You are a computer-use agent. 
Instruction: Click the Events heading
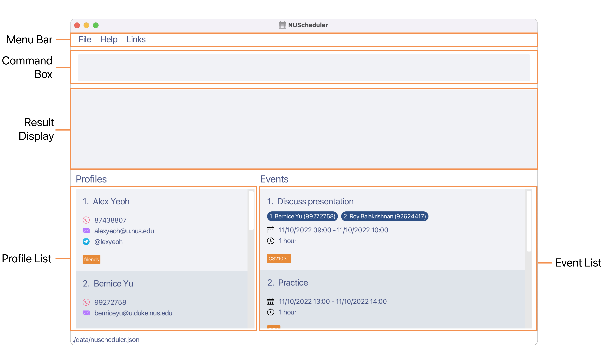coord(274,179)
